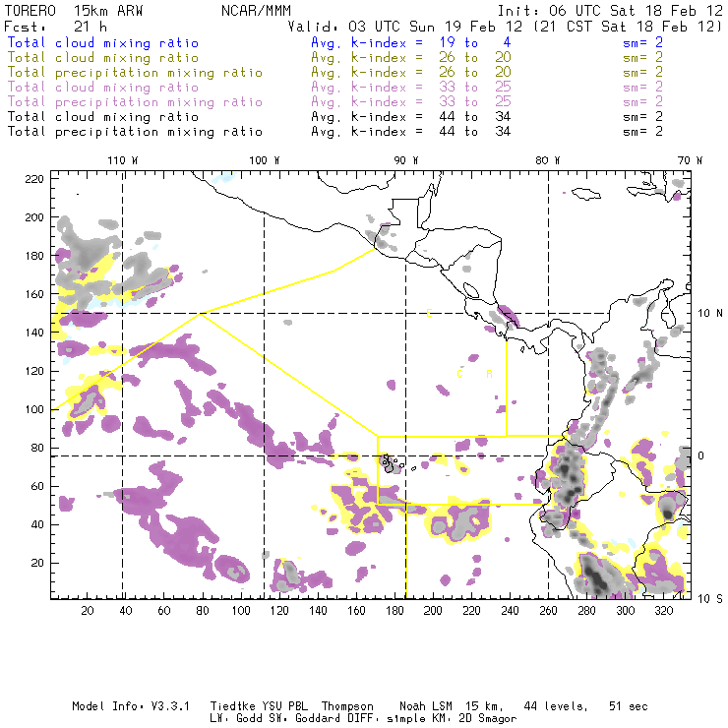This screenshot has width=728, height=728.
Task: Click the "2D Smagor" text in footer
Action: tap(488, 719)
